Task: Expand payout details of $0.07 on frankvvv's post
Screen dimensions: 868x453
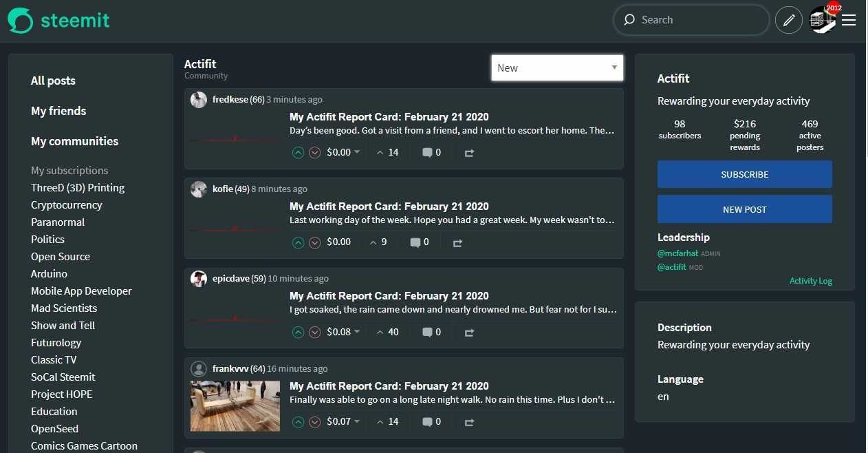Action: pos(343,421)
